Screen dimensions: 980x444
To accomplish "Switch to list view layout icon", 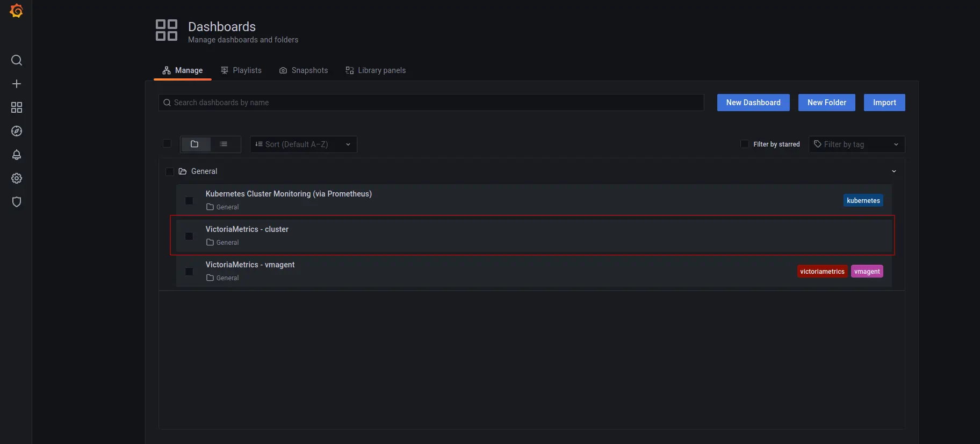I will pos(224,144).
